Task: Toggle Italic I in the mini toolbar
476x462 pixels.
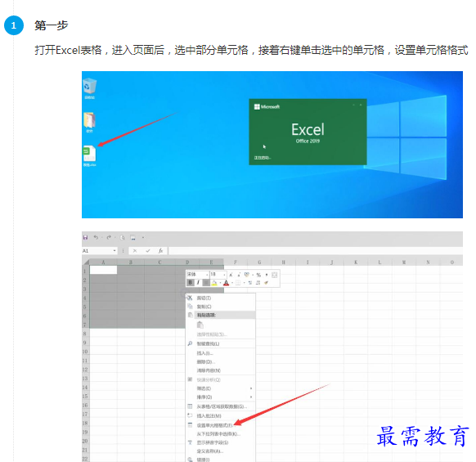Action: coord(198,283)
